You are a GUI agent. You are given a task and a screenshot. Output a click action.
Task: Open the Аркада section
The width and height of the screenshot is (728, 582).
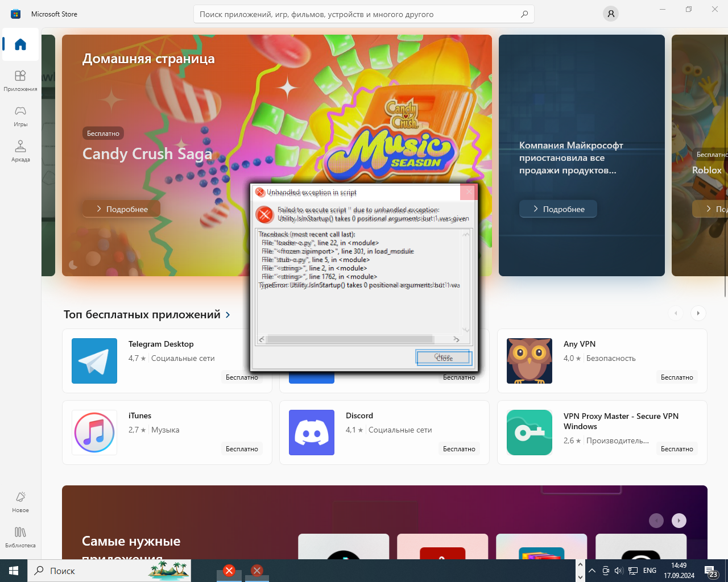tap(20, 151)
